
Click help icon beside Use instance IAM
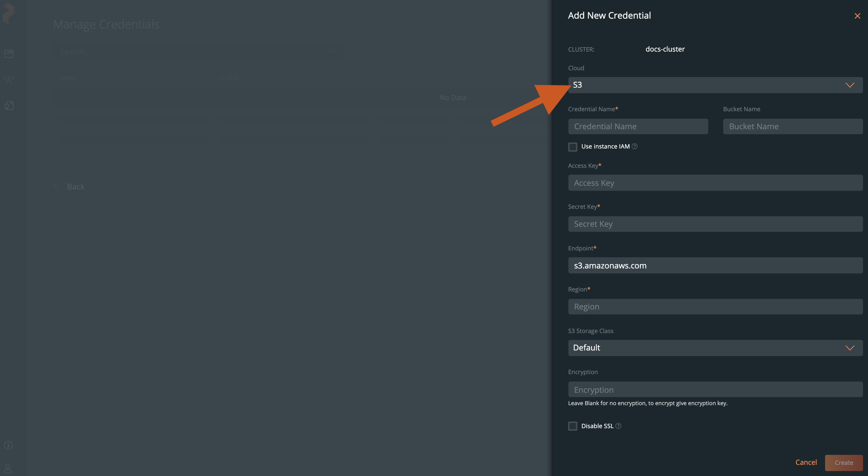pos(635,146)
